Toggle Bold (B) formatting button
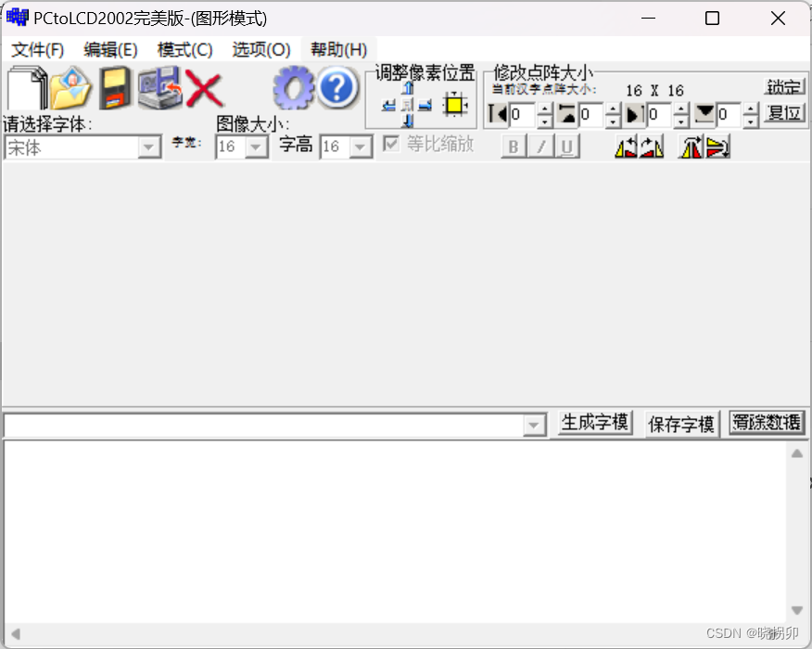This screenshot has width=812, height=649. click(514, 146)
